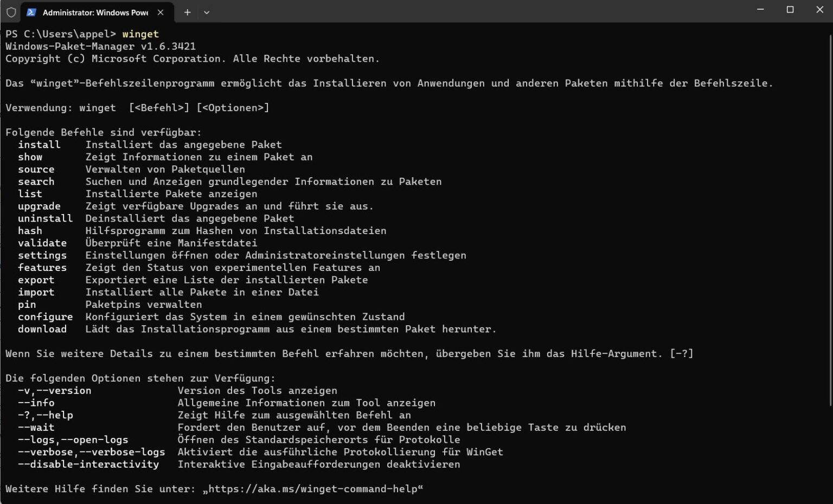Click the 'configure' command entry
833x504 pixels.
[x=45, y=316]
